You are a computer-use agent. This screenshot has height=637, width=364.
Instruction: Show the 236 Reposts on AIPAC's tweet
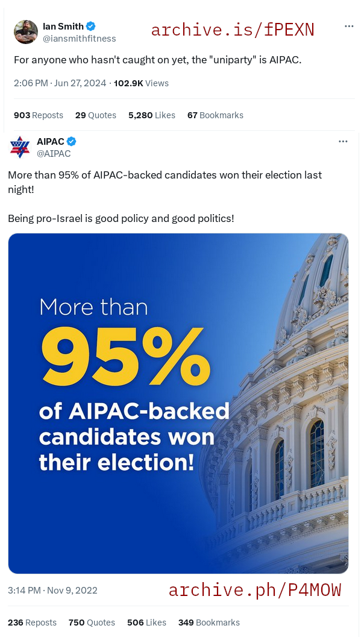[x=32, y=623]
